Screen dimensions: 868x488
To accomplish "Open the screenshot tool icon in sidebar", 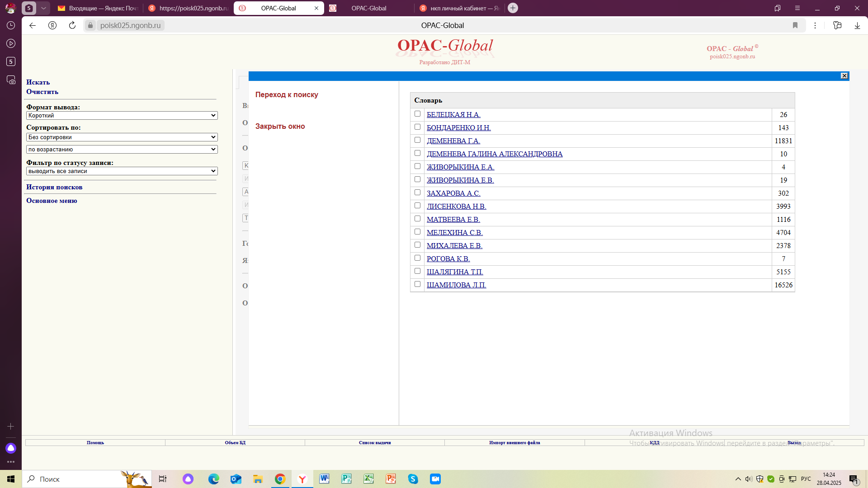I will pos(11,80).
